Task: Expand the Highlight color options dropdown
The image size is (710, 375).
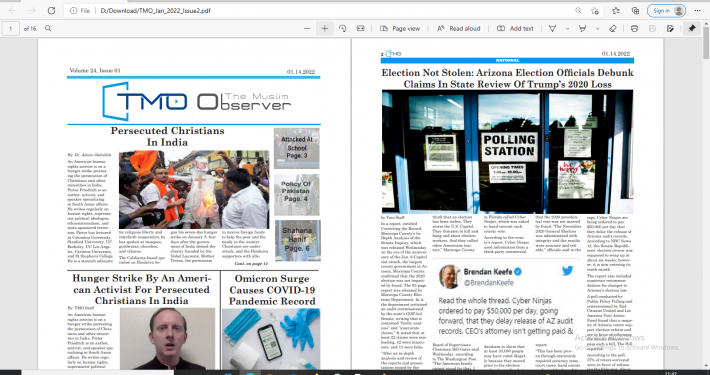Action: tap(597, 29)
